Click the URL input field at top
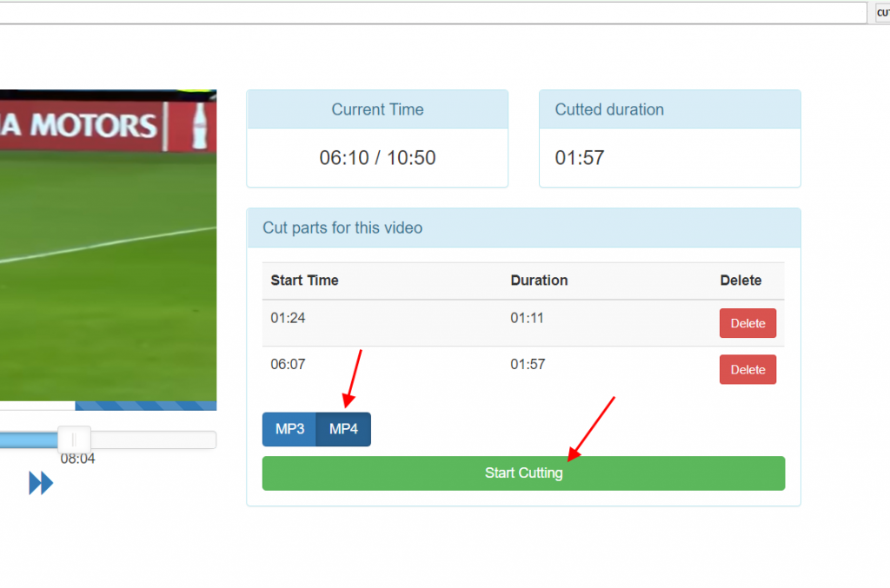The image size is (890, 588). (433, 13)
